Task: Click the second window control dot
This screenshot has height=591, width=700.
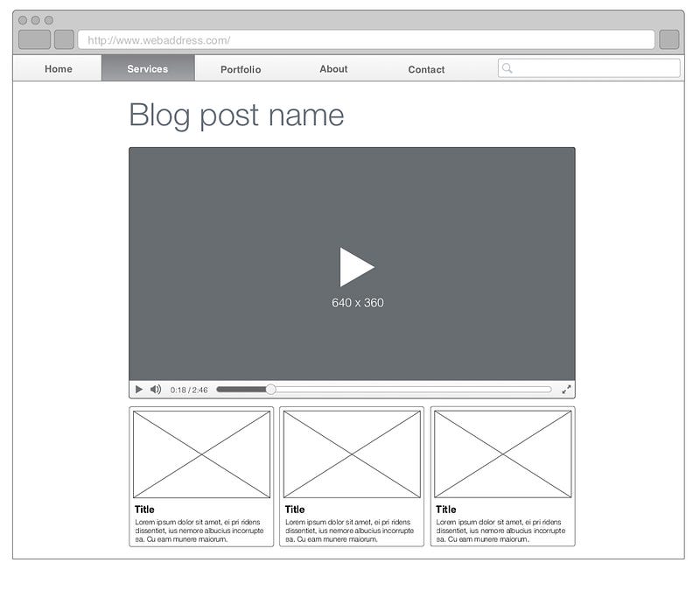Action: [36, 20]
